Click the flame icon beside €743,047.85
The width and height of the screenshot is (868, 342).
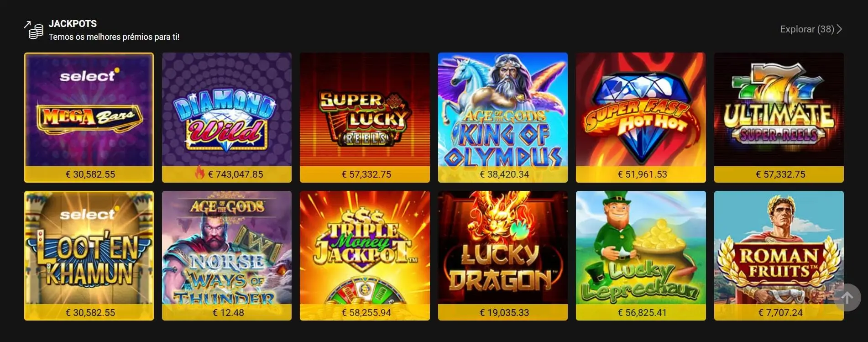pyautogui.click(x=200, y=173)
